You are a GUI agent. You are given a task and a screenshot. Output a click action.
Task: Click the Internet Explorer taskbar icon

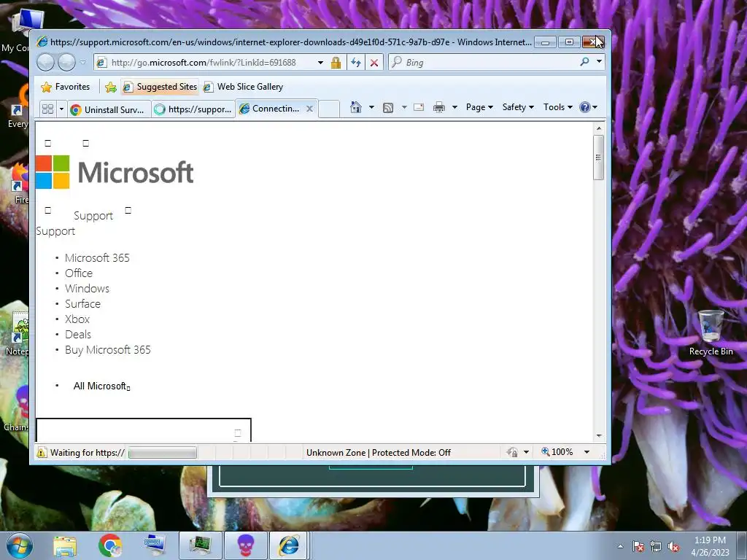(289, 545)
